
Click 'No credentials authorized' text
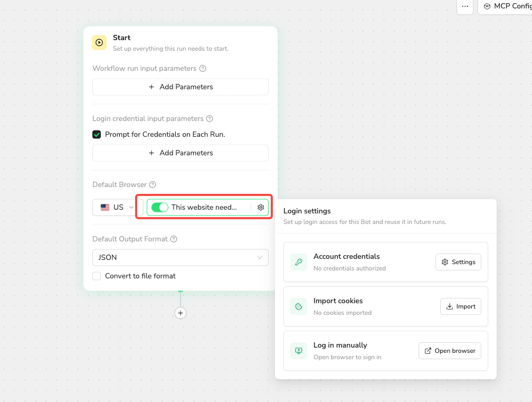(x=349, y=268)
